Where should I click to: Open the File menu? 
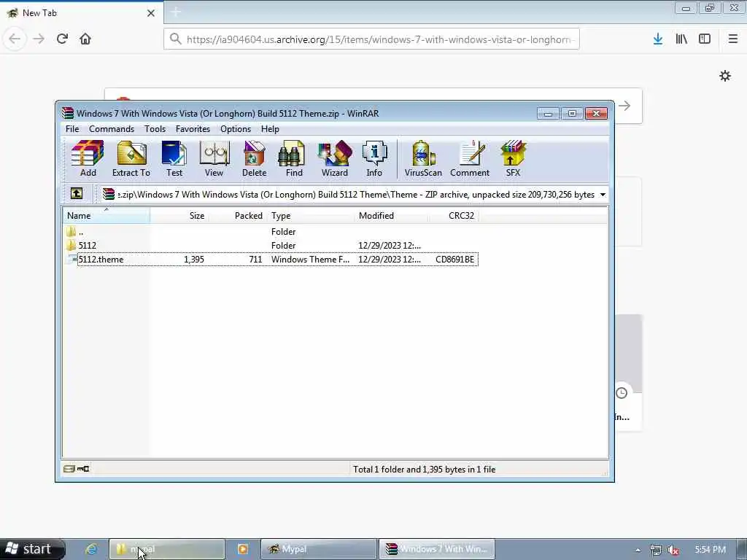point(72,129)
